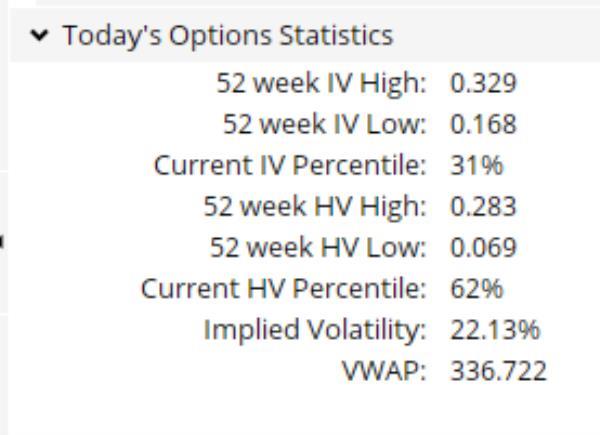Click the 52 week IV High label

click(x=321, y=84)
